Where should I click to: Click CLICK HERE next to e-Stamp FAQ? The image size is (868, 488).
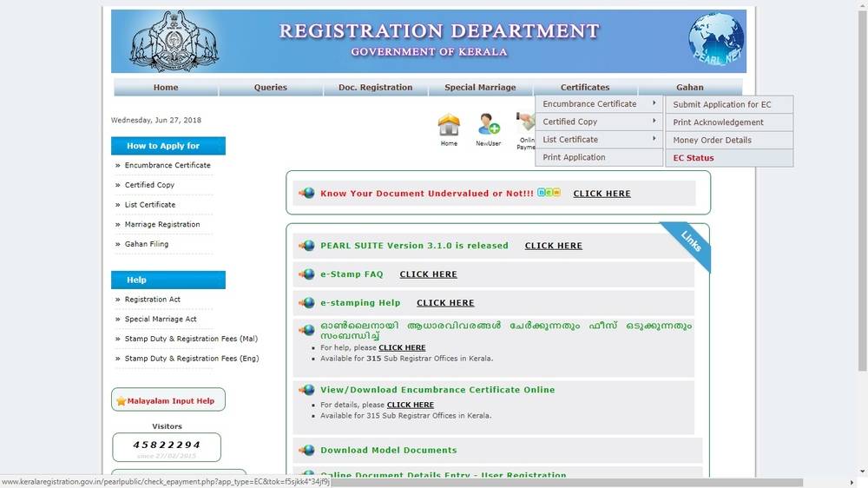tap(429, 274)
